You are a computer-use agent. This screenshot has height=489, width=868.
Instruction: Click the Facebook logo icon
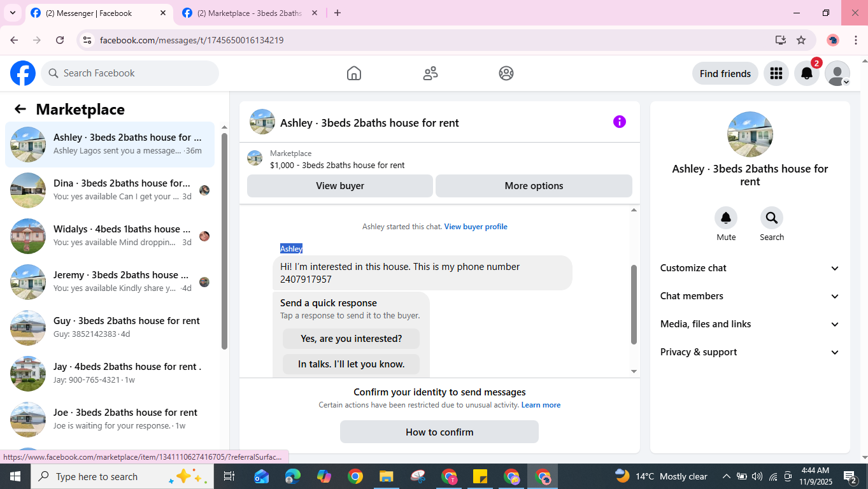[x=23, y=73]
